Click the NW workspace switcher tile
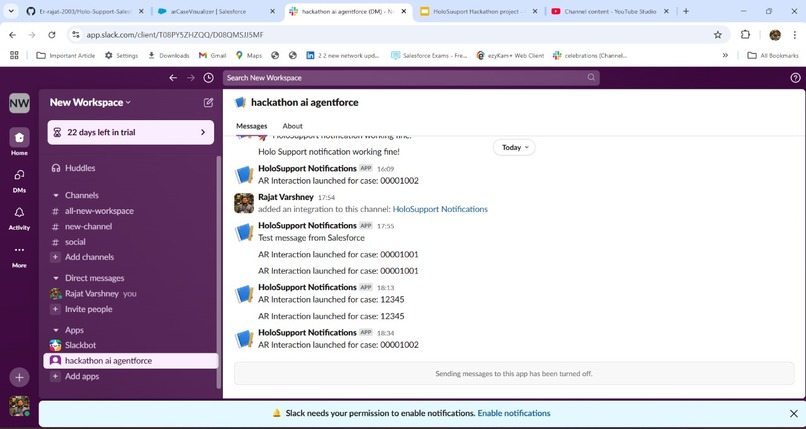 (19, 103)
